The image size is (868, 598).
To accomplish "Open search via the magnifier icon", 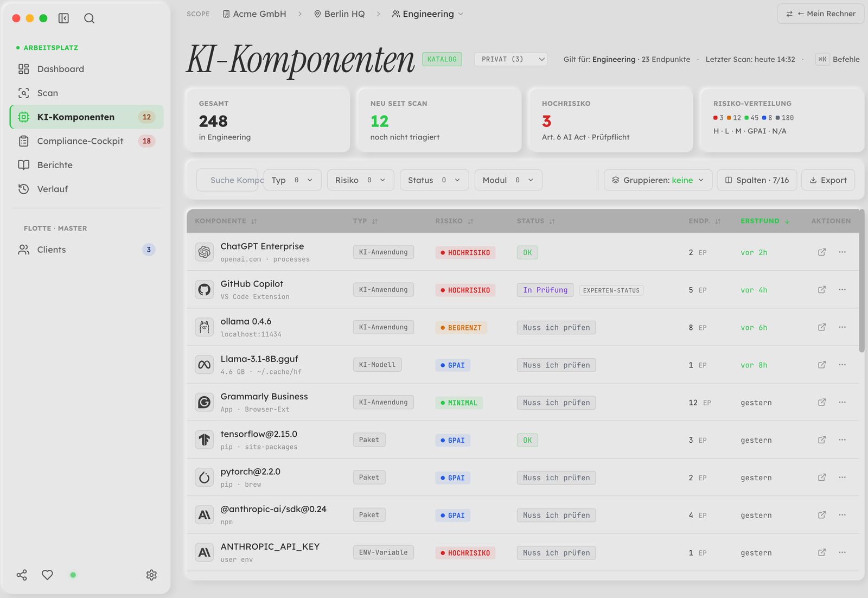I will coord(90,18).
